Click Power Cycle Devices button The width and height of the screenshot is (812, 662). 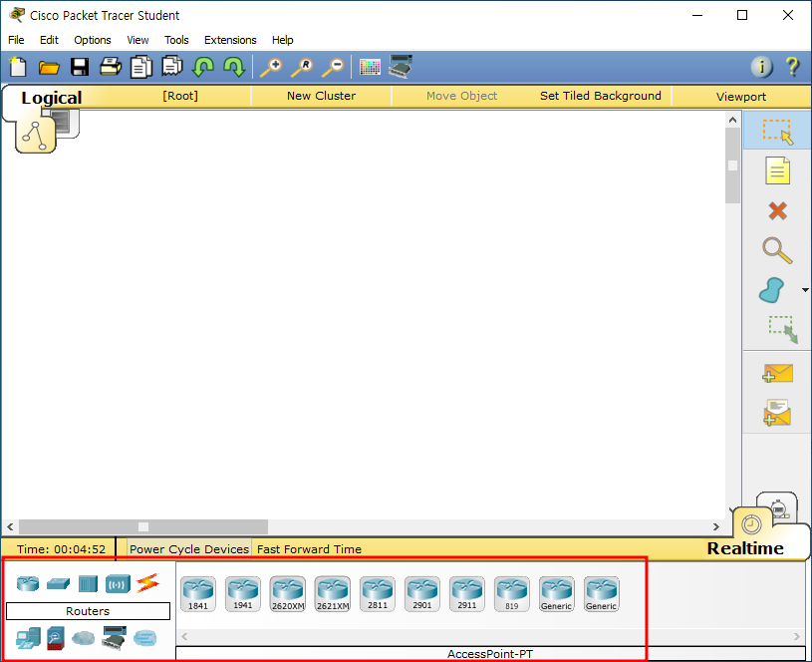(x=189, y=549)
